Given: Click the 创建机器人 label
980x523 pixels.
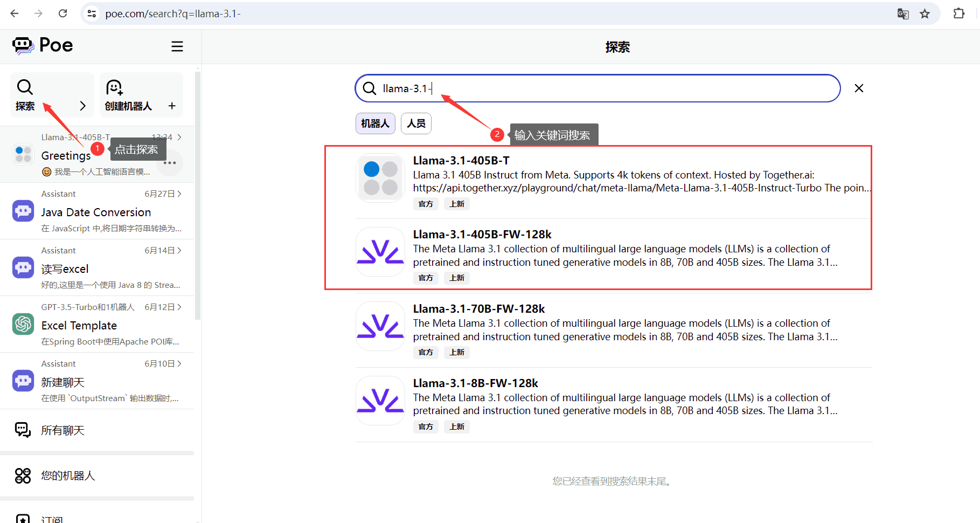Looking at the screenshot, I should click(x=128, y=106).
